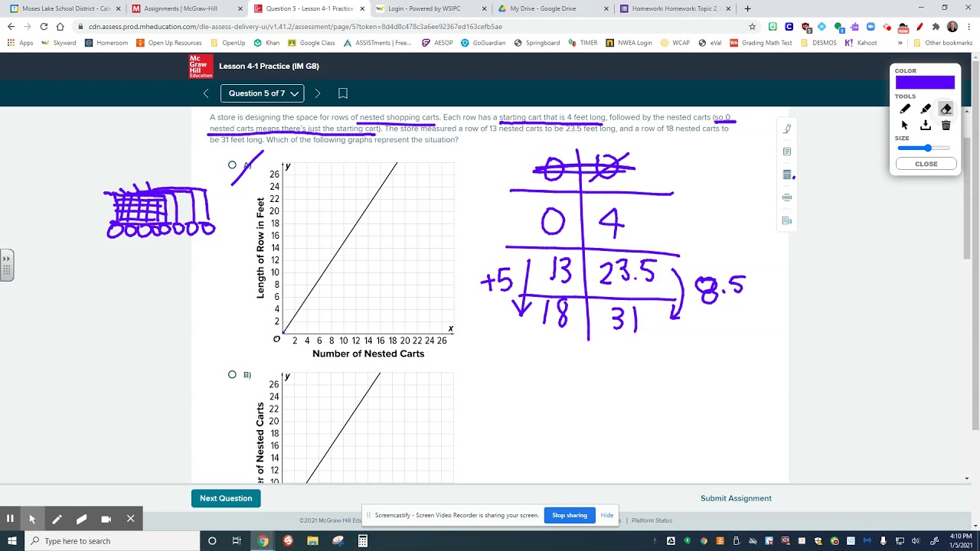Open the Windows Start menu
Viewport: 980px width, 551px height.
[12, 541]
